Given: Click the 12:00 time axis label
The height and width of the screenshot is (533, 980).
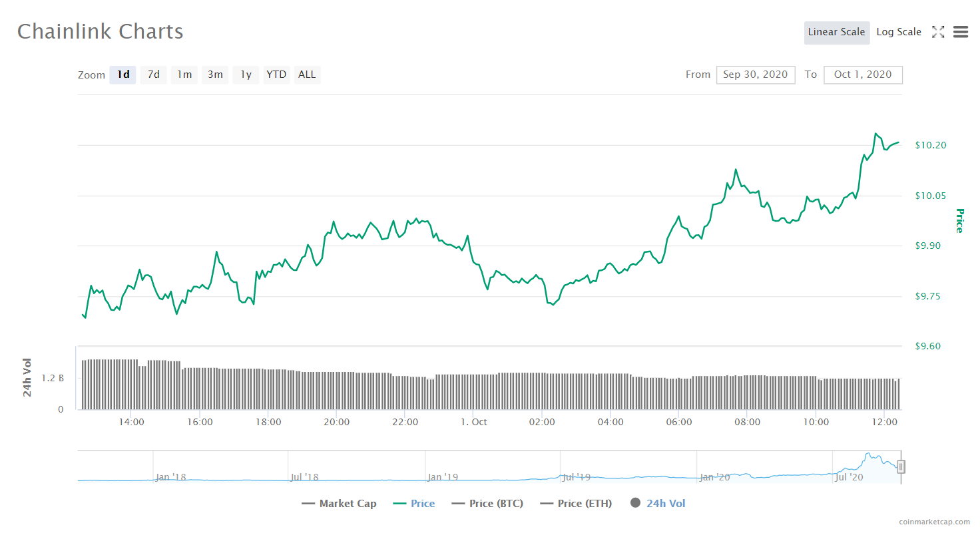Looking at the screenshot, I should (885, 422).
